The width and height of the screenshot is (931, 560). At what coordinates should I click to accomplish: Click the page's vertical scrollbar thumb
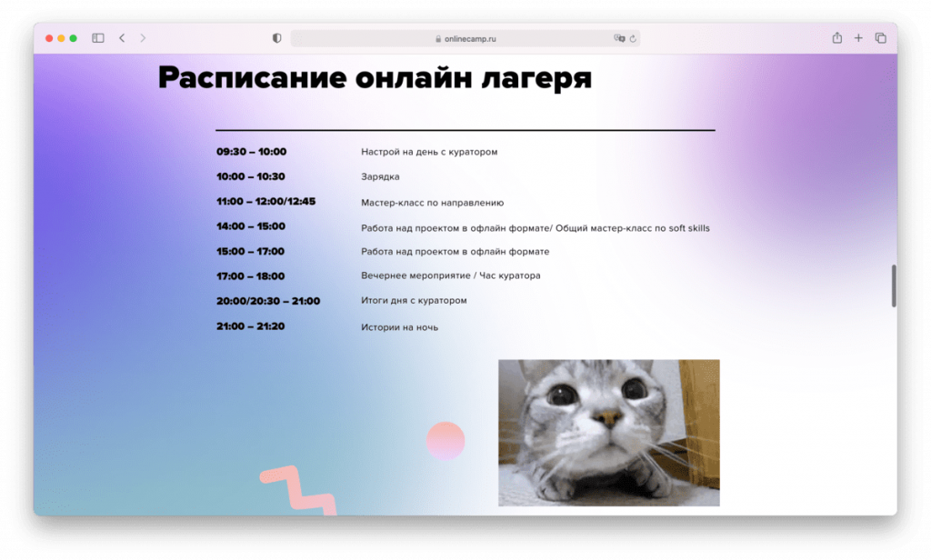click(x=893, y=285)
